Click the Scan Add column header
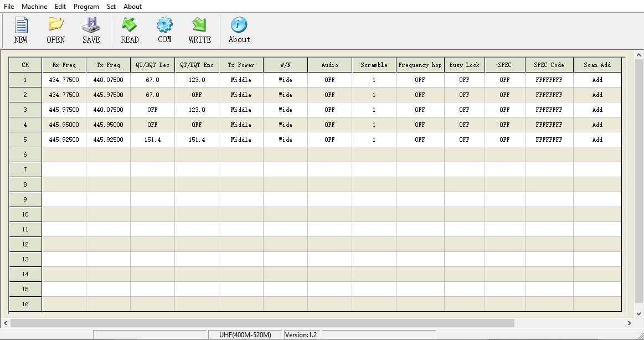The height and width of the screenshot is (340, 644). pyautogui.click(x=597, y=65)
